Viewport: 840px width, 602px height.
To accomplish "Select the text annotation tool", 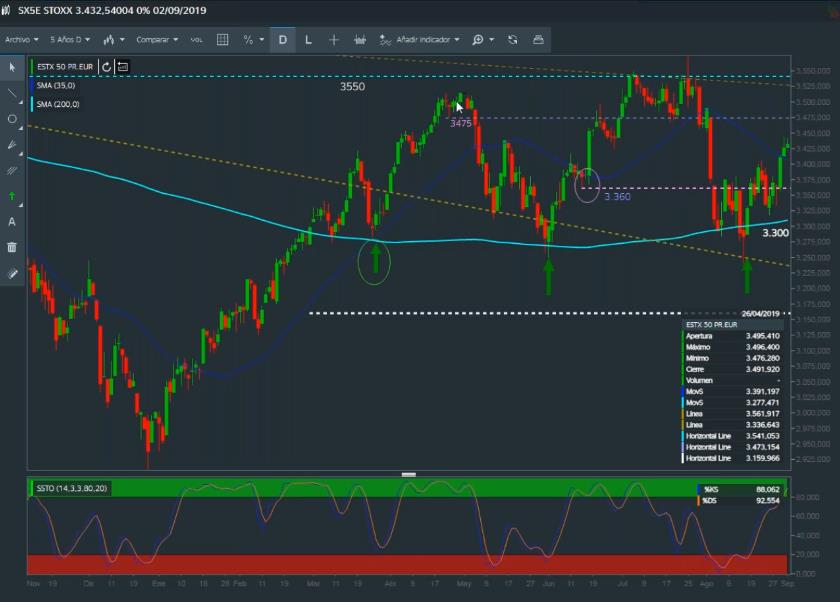I will click(x=12, y=221).
